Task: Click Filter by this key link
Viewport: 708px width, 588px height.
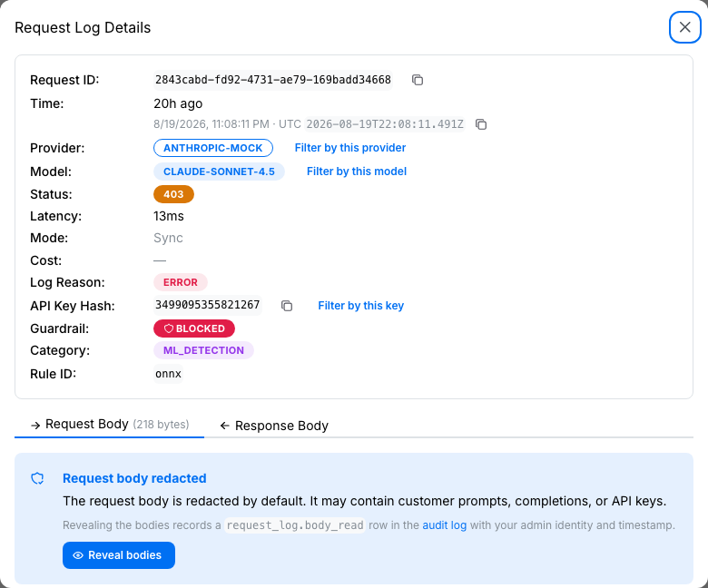Action: (360, 306)
